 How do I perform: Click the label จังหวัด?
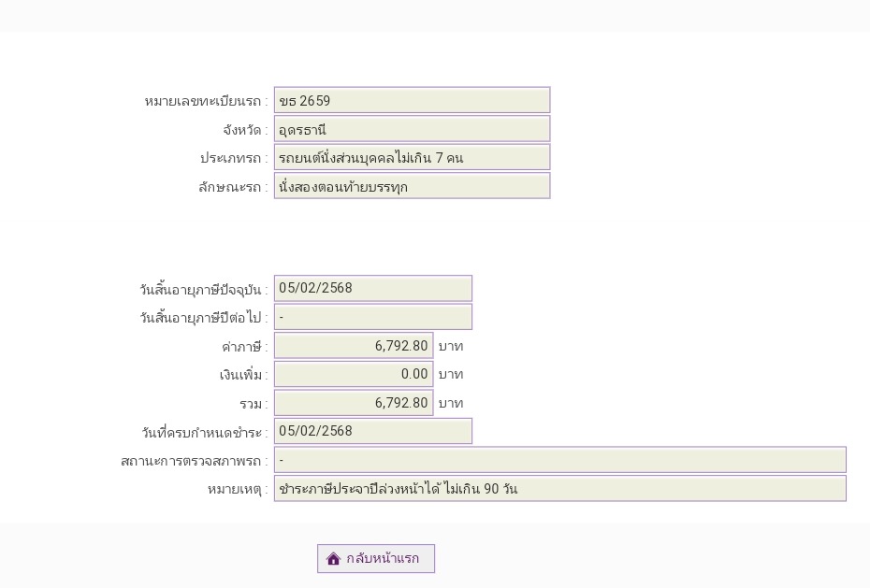point(245,130)
